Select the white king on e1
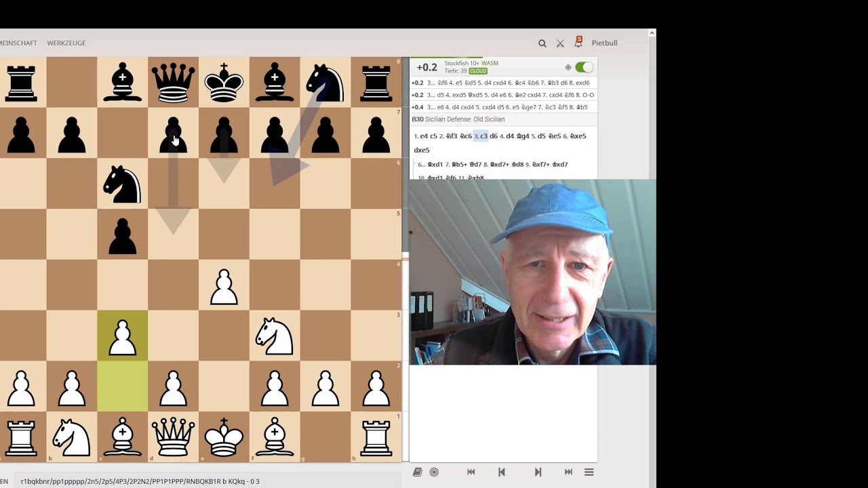 pyautogui.click(x=224, y=437)
